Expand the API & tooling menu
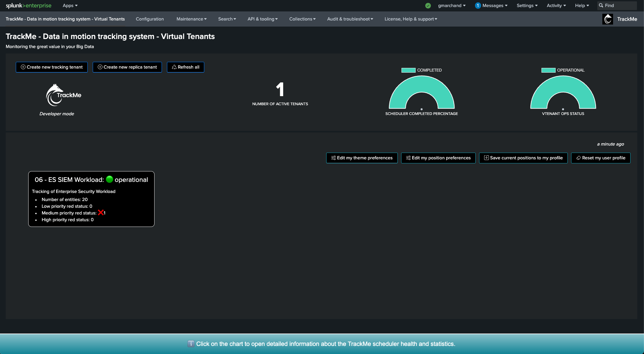The height and width of the screenshot is (354, 644). pyautogui.click(x=263, y=19)
